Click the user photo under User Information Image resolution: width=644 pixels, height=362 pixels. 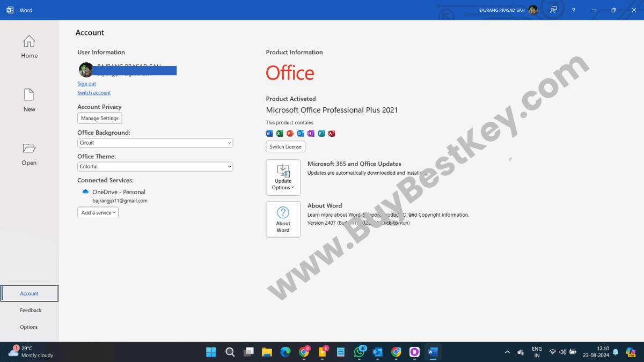(x=86, y=70)
